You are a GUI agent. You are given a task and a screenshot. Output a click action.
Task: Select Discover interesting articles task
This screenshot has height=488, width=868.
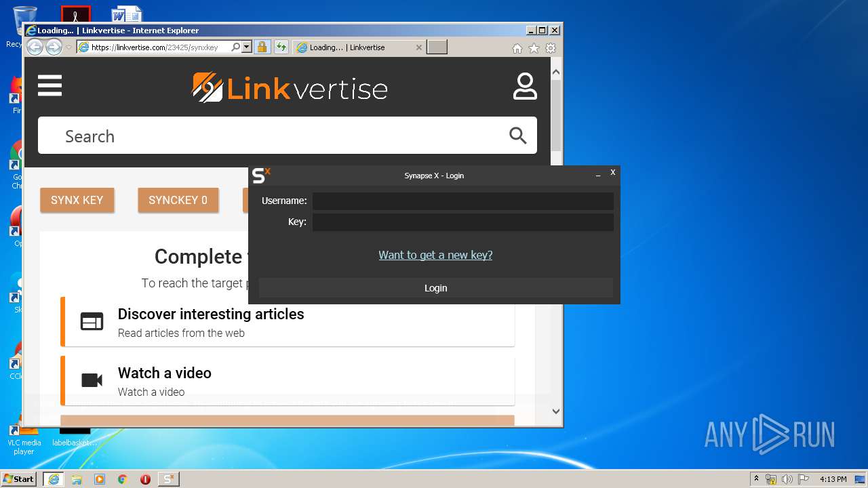pos(288,322)
